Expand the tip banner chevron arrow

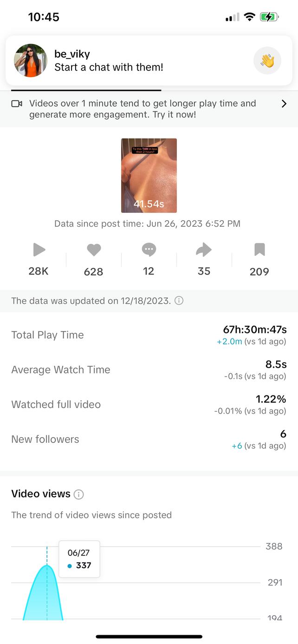(x=284, y=104)
